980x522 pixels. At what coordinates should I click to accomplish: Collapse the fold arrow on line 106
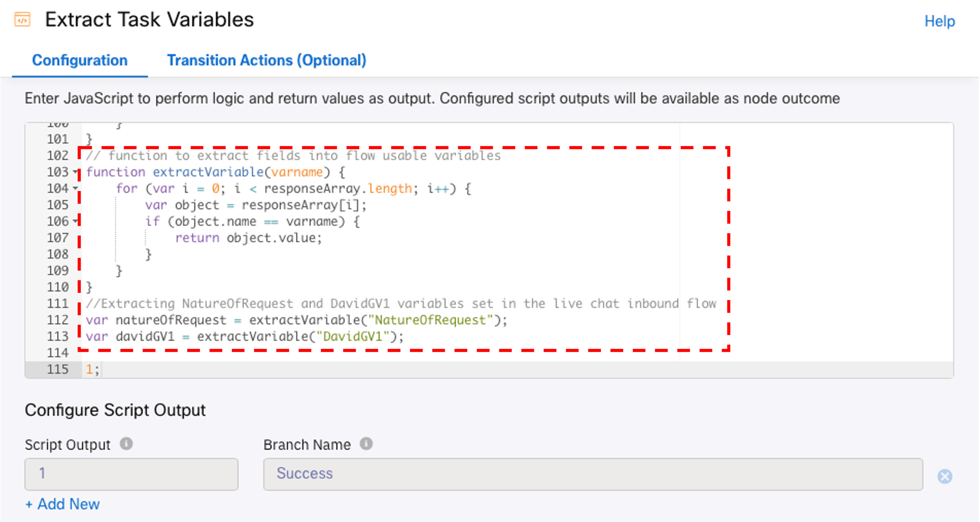[75, 221]
